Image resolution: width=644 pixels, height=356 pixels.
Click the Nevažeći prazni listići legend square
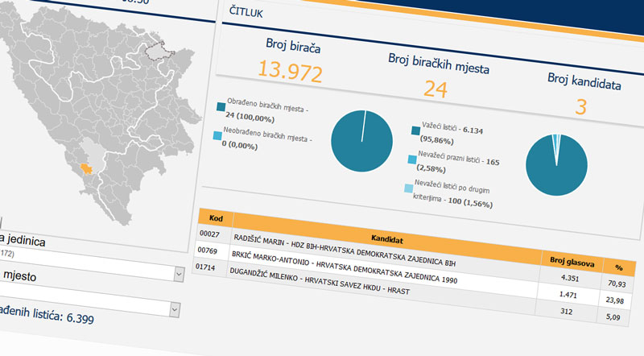pyautogui.click(x=413, y=159)
